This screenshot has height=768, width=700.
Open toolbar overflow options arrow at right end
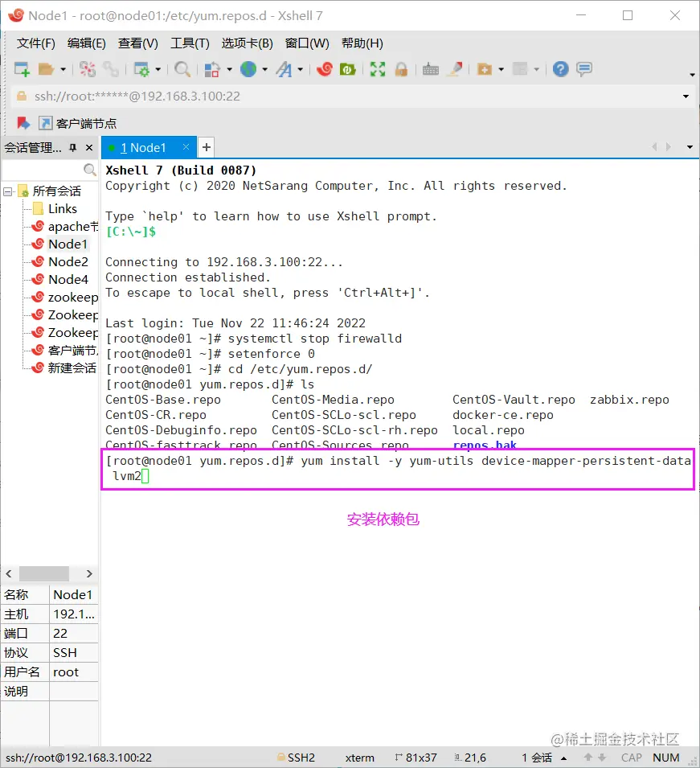(692, 75)
